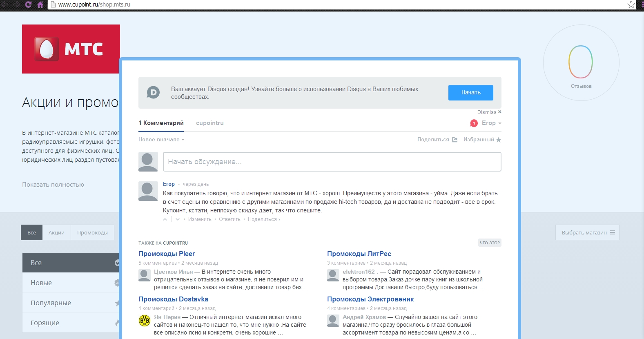Screen dimensions: 644x339
Task: Bookmark this page with the star icon
Action: click(631, 4)
